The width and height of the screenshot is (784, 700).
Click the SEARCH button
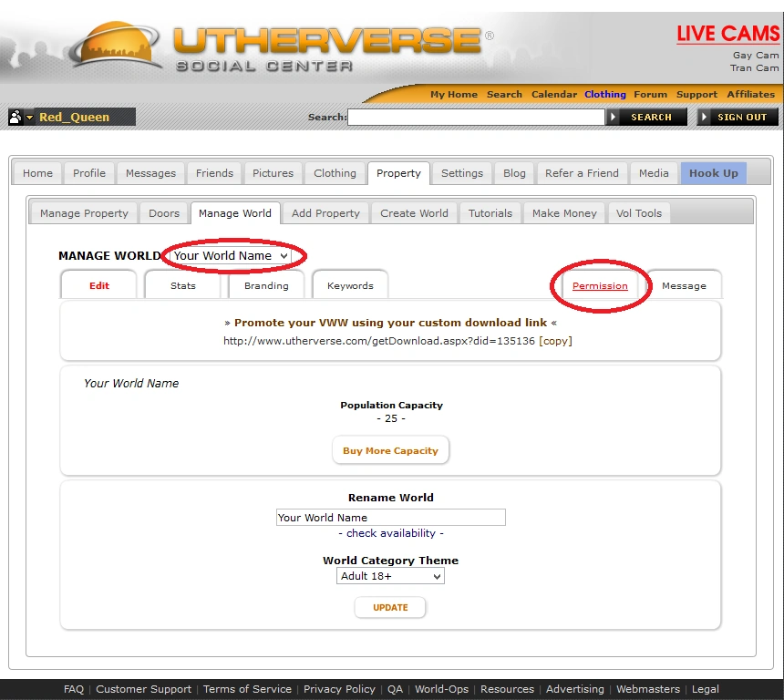coord(646,117)
